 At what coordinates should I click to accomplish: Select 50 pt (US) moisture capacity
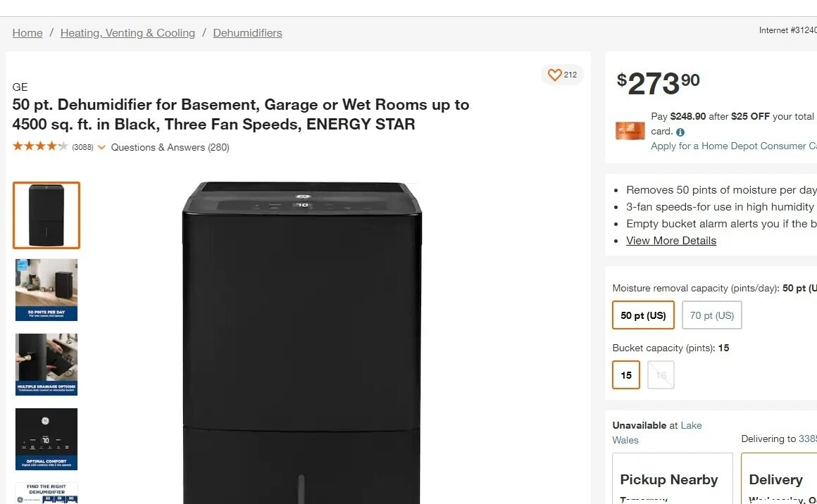click(x=642, y=315)
